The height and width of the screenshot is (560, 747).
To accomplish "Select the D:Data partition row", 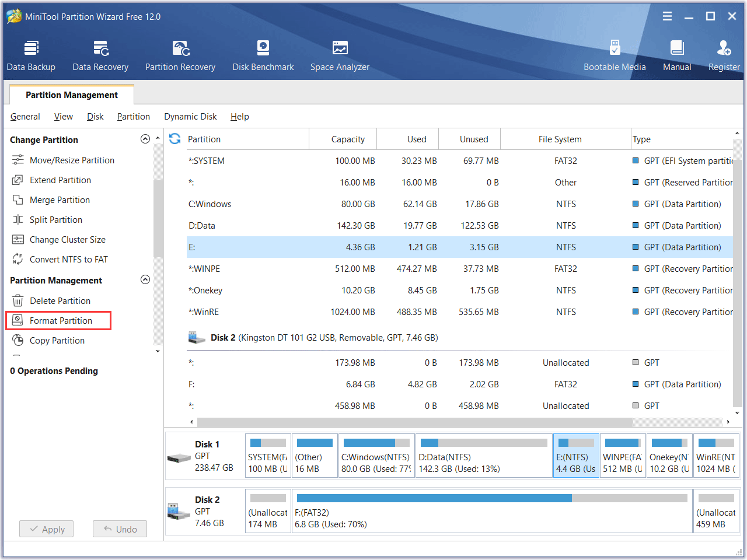I will point(459,225).
